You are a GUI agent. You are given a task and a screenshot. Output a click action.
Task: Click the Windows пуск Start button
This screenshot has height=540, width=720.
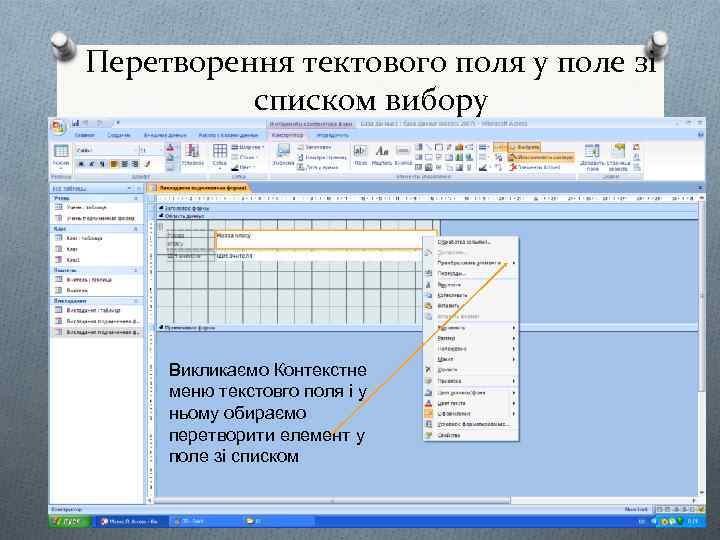71,522
